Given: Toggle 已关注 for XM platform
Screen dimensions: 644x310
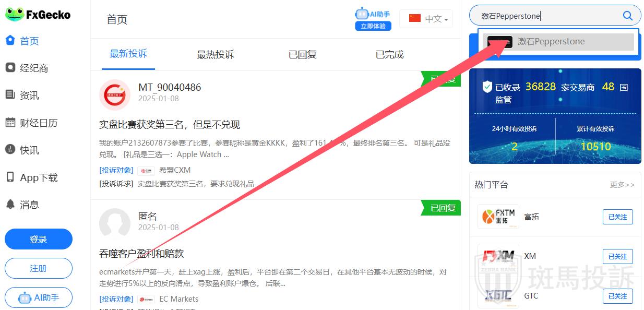Looking at the screenshot, I should pos(617,256).
